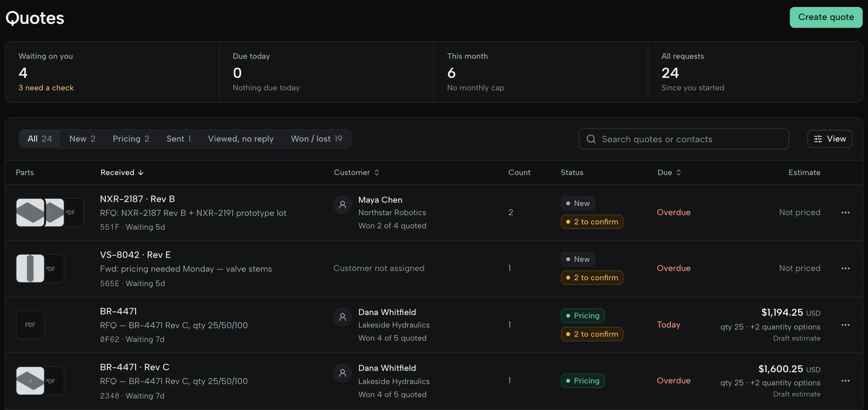Image resolution: width=868 pixels, height=410 pixels.
Task: Switch to the Won / lost tab
Action: click(316, 139)
